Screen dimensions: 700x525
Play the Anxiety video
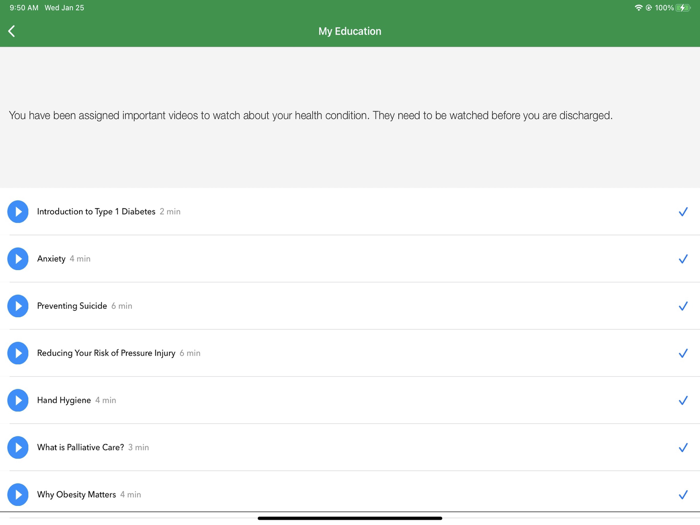tap(18, 259)
